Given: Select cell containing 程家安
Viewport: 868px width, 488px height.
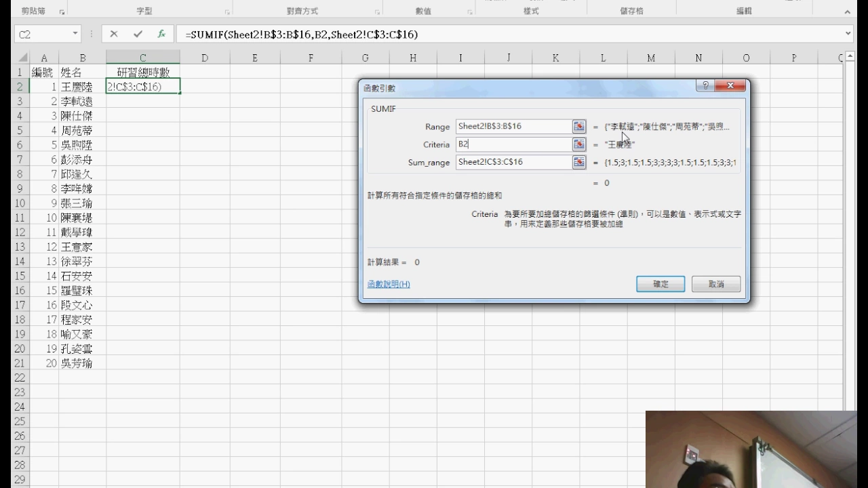Looking at the screenshot, I should 83,320.
